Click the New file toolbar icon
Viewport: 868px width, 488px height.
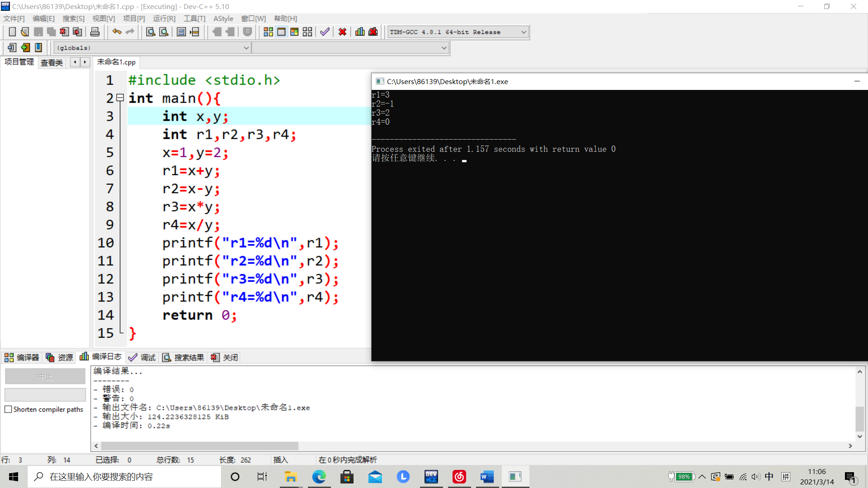[x=12, y=32]
